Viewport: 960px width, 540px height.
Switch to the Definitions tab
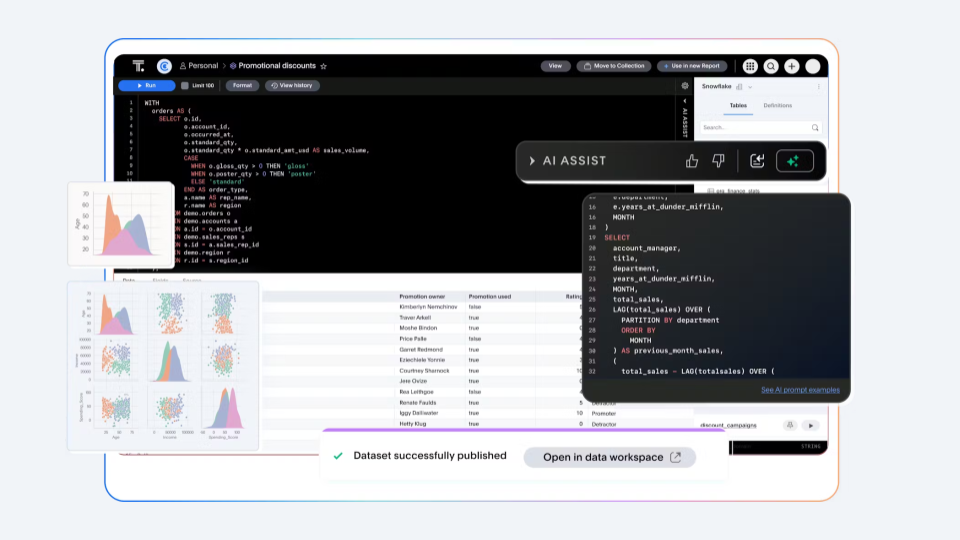coord(777,105)
